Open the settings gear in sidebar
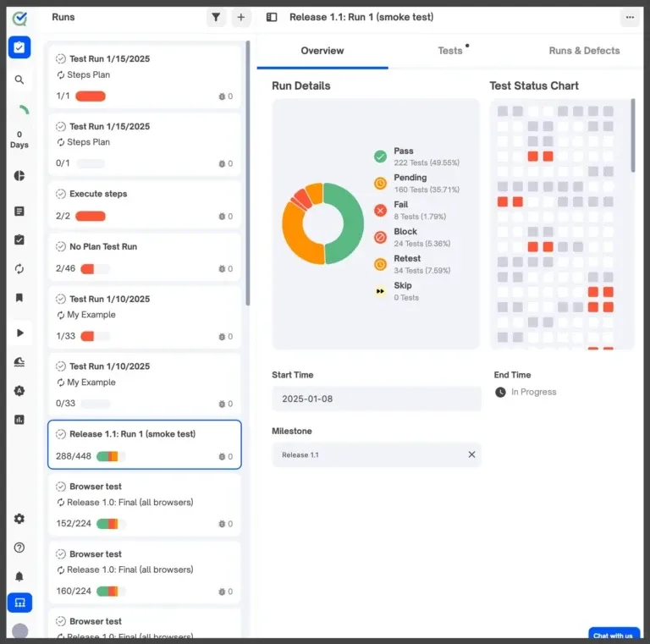Image resolution: width=650 pixels, height=644 pixels. (19, 519)
